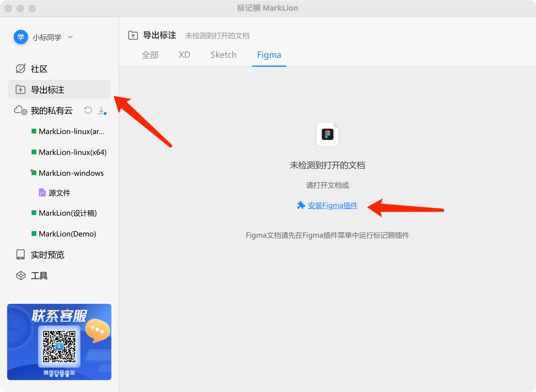The image size is (536, 392).
Task: Open the 社区 community section
Action: click(39, 69)
